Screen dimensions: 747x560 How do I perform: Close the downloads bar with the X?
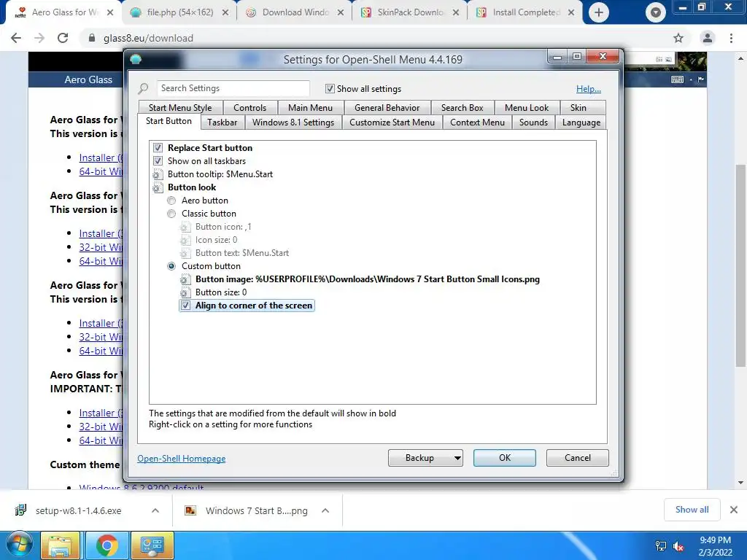pos(734,510)
